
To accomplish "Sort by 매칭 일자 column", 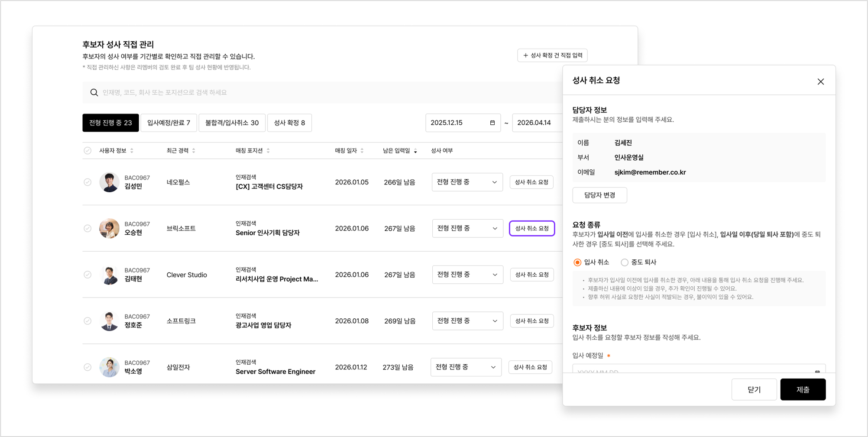I will pyautogui.click(x=362, y=151).
